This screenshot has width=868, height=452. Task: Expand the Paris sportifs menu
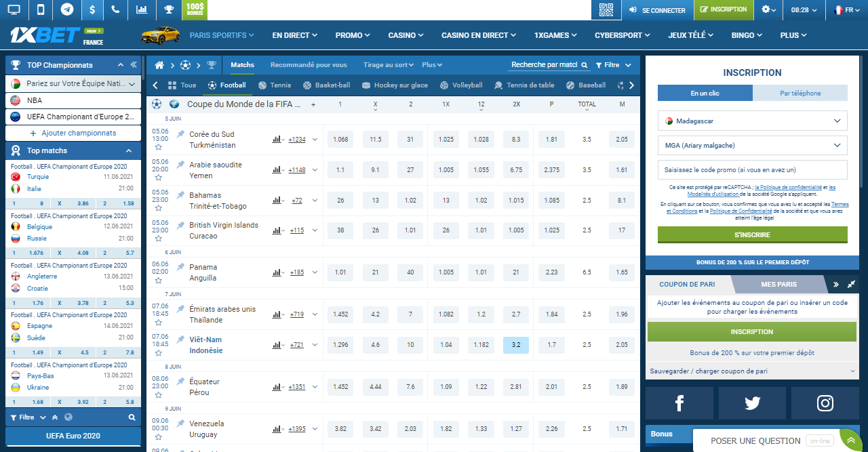[222, 35]
